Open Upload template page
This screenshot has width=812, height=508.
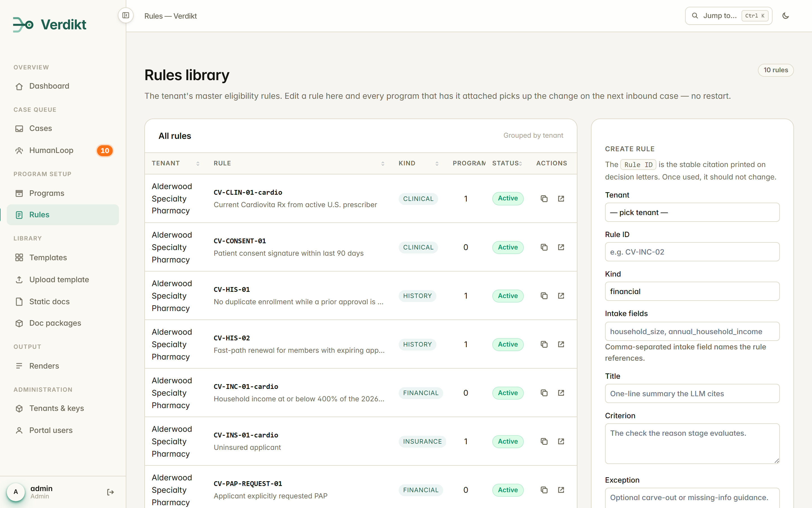tap(63, 279)
